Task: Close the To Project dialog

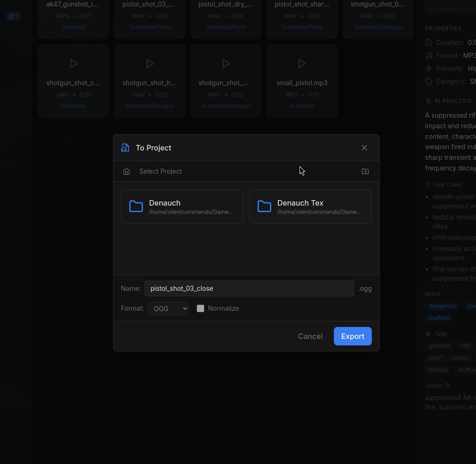Action: [x=364, y=148]
